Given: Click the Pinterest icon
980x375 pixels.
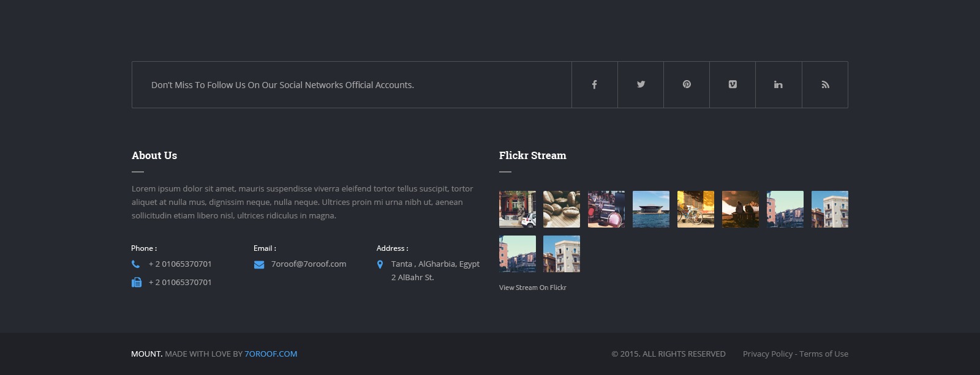Looking at the screenshot, I should (687, 84).
